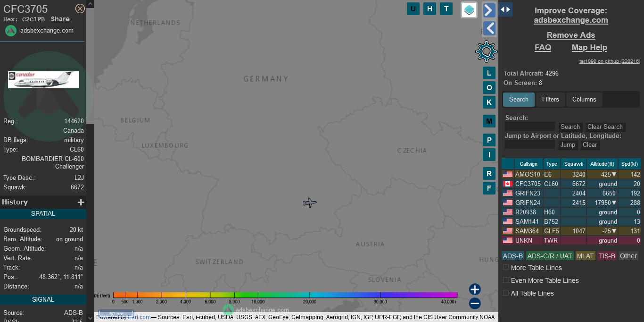Sort table by Squawk column
The width and height of the screenshot is (644, 322).
[x=574, y=164]
